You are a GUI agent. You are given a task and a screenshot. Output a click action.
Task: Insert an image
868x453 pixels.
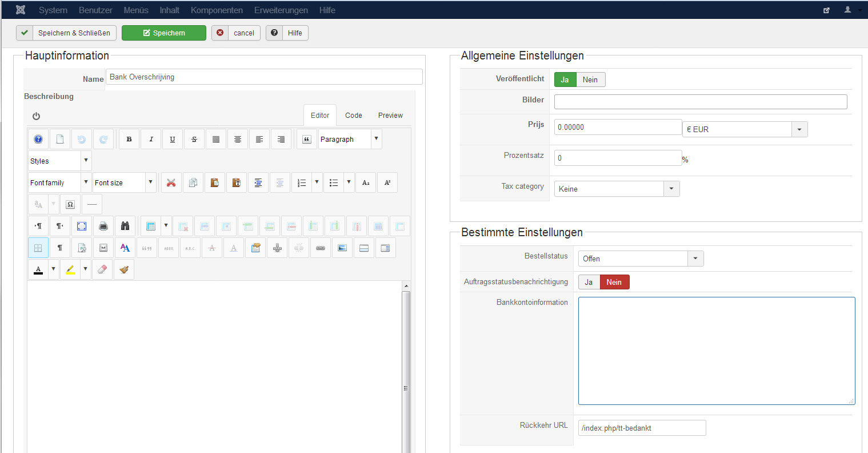(x=342, y=248)
